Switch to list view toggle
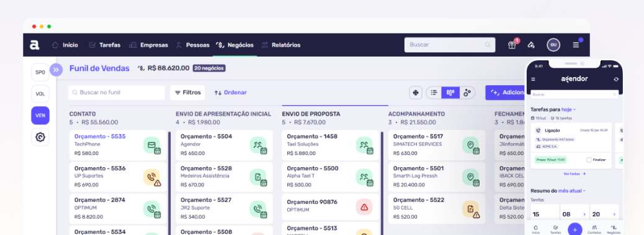This screenshot has width=644, height=235. tap(434, 93)
